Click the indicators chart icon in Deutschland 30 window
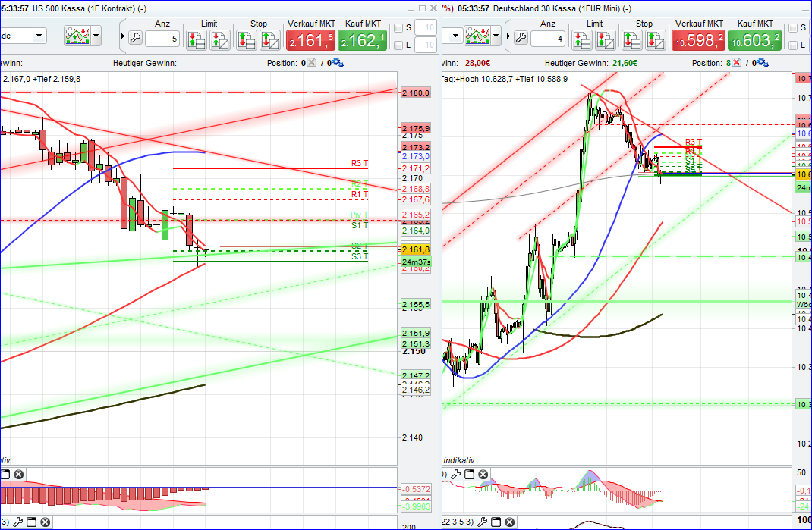Screen dimensions: 812x530 click(477, 36)
